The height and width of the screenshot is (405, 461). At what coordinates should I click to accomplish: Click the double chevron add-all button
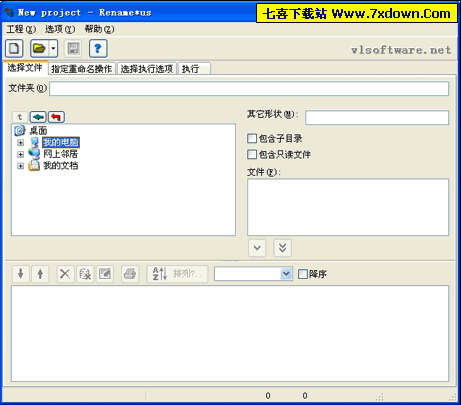click(x=283, y=248)
